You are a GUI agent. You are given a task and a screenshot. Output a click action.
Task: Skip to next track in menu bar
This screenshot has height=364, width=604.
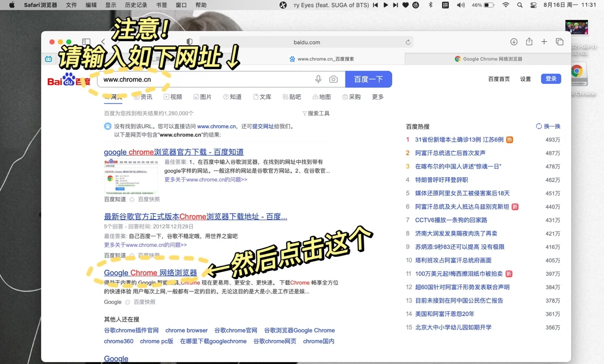tap(396, 5)
